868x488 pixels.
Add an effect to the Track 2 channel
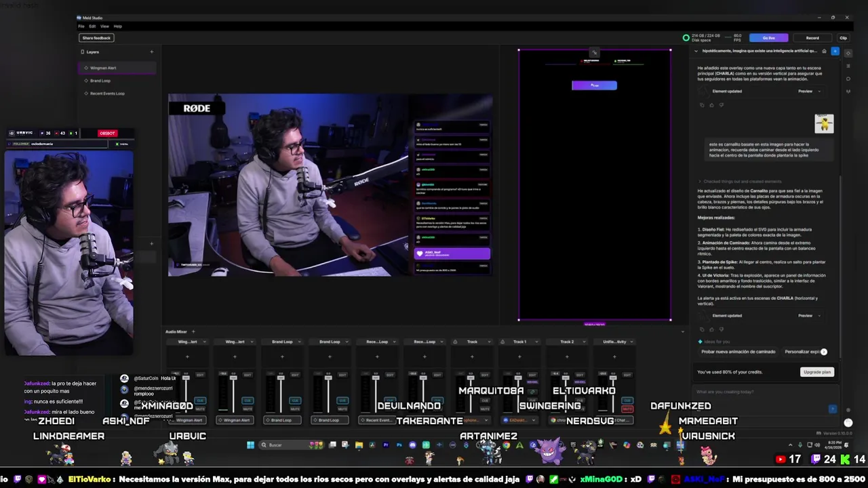pyautogui.click(x=567, y=357)
